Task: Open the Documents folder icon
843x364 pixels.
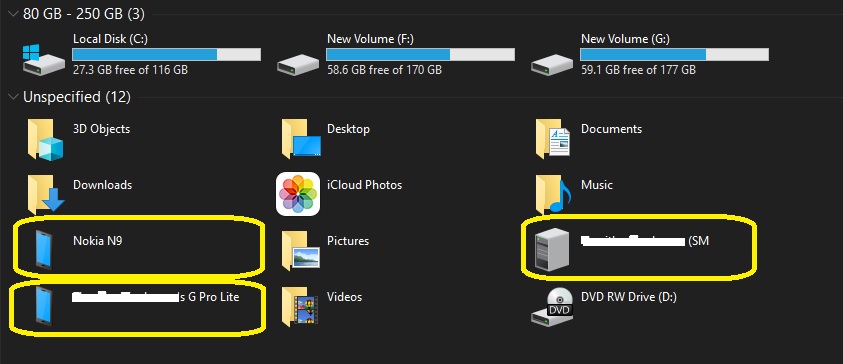Action: [553, 139]
